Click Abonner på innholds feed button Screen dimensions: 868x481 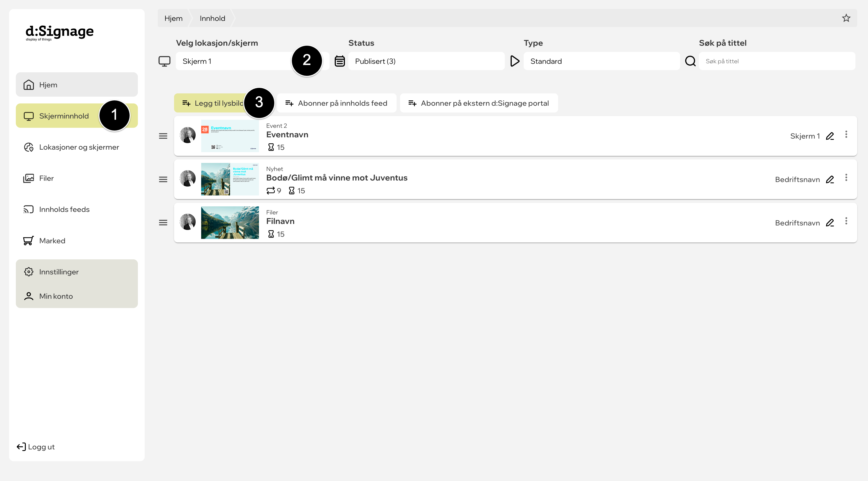pyautogui.click(x=337, y=103)
